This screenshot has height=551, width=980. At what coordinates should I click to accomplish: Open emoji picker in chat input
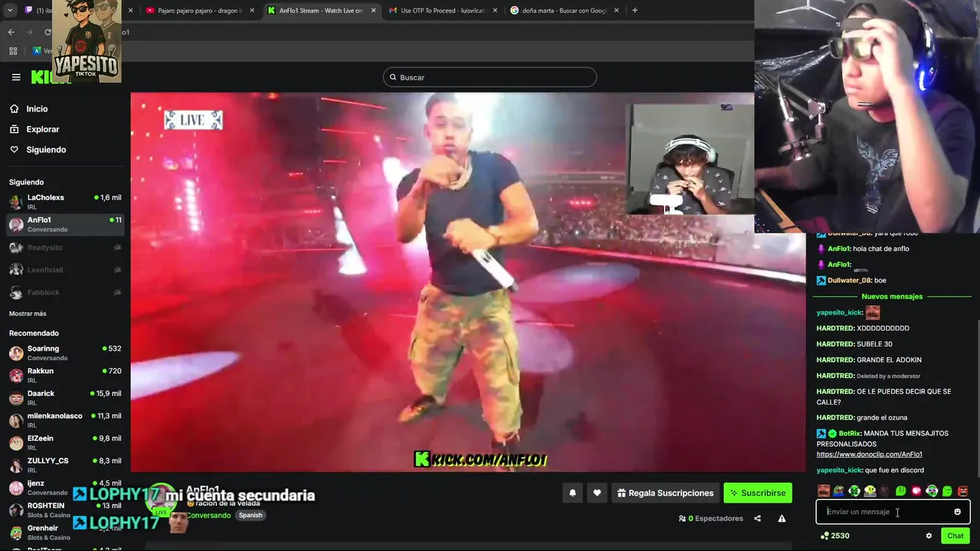[x=957, y=512]
